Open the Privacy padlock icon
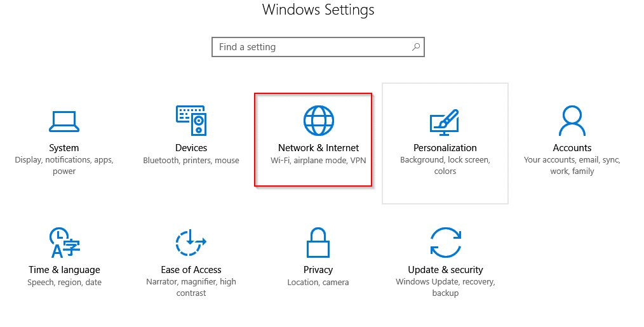Image resolution: width=644 pixels, height=327 pixels. [x=318, y=243]
